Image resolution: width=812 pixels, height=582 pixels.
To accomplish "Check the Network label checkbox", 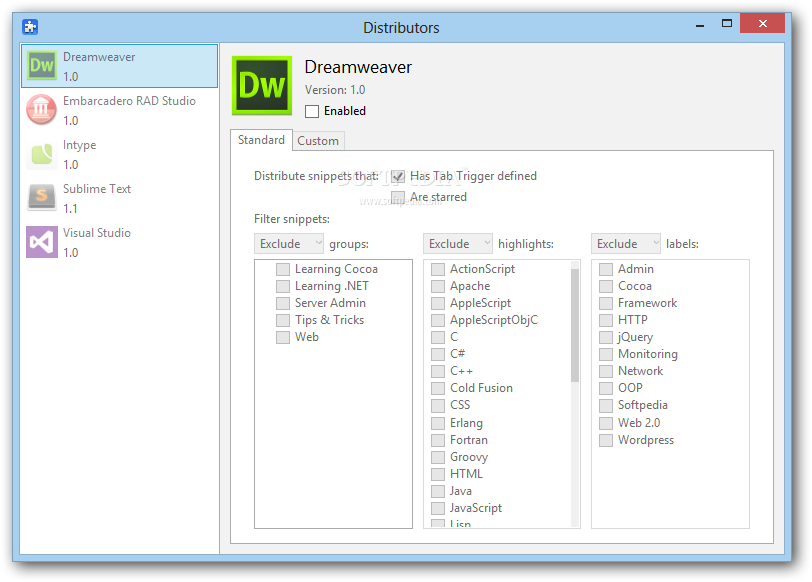I will coord(606,372).
